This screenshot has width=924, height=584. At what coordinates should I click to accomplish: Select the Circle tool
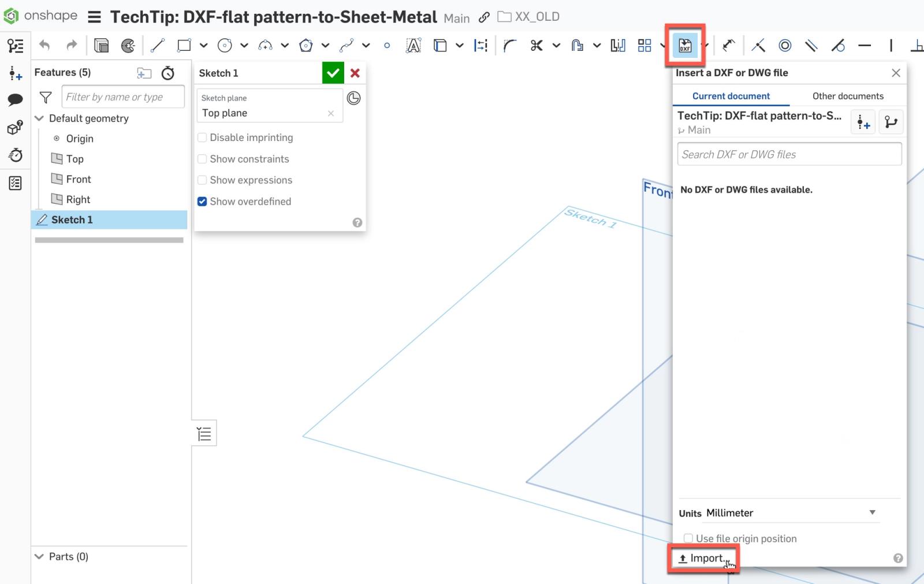click(x=224, y=45)
